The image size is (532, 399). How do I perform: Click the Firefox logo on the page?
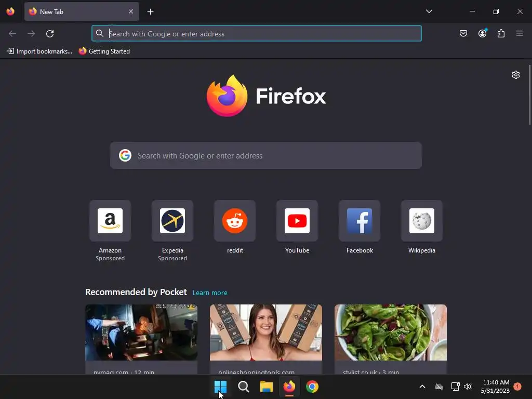[227, 96]
